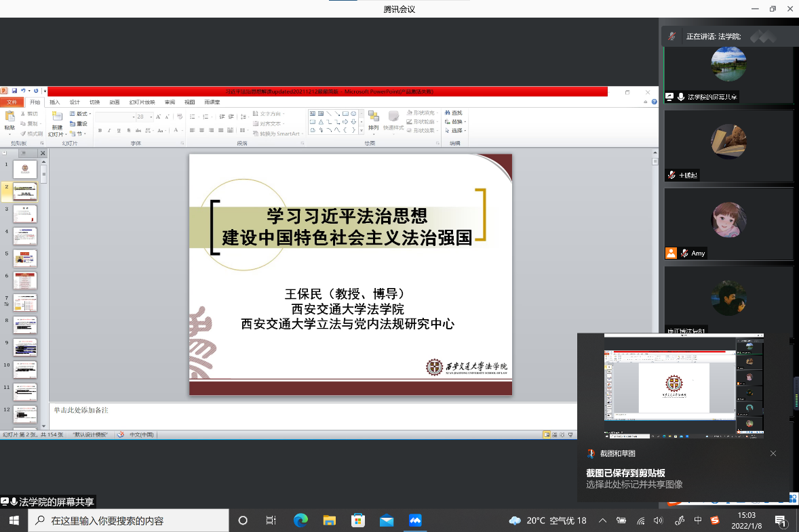Click the PowerPoint help question mark icon
Screen dimensions: 799x532
tap(654, 102)
